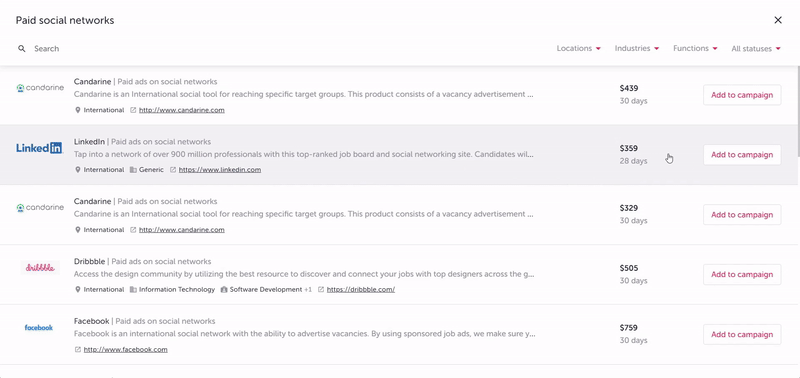The width and height of the screenshot is (800, 378).
Task: Add the $439 Candarine product to campaign
Action: [x=742, y=95]
